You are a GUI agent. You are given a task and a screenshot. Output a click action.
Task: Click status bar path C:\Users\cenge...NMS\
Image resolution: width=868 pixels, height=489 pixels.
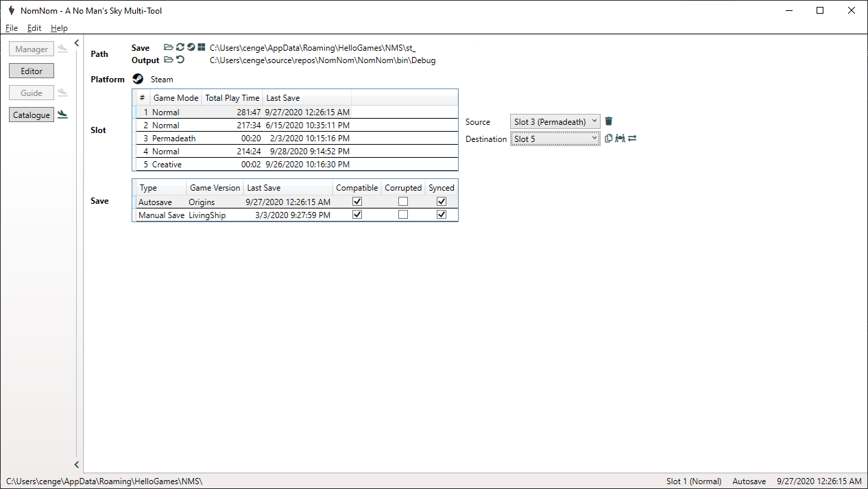[104, 481]
